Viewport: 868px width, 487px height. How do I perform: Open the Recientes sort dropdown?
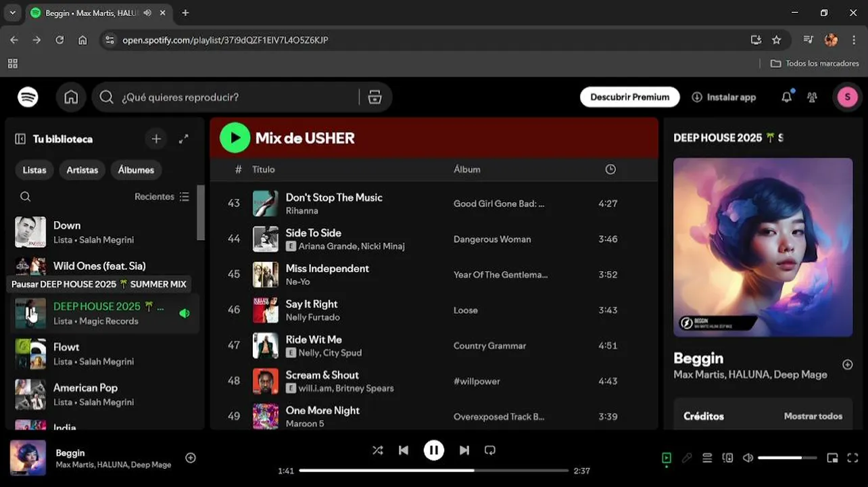coord(162,197)
